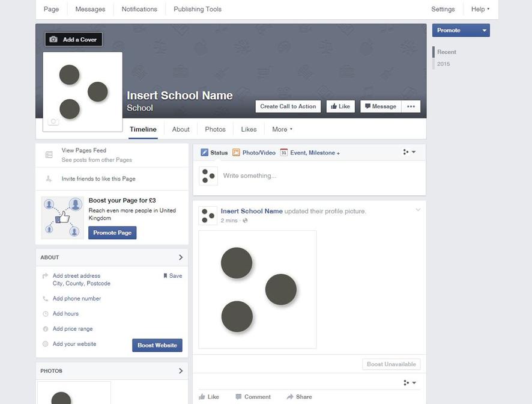This screenshot has height=404, width=532.
Task: Click the camera icon on Add a Cover
Action: pos(53,40)
